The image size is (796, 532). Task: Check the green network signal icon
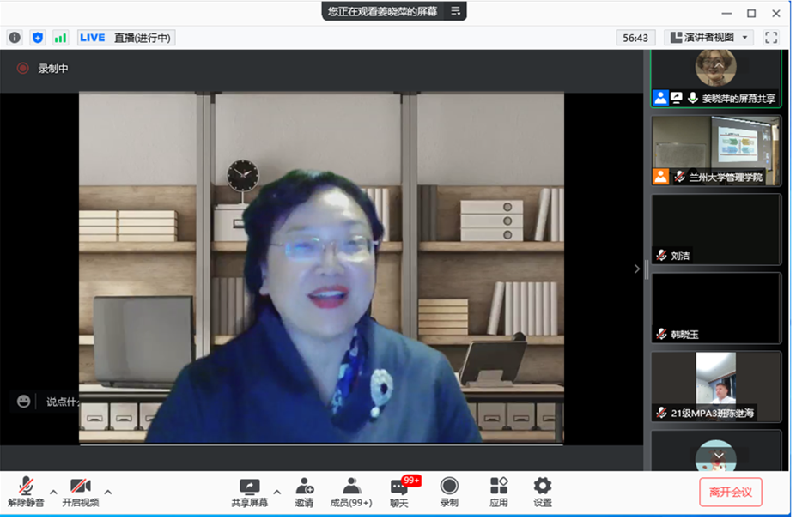(x=60, y=38)
